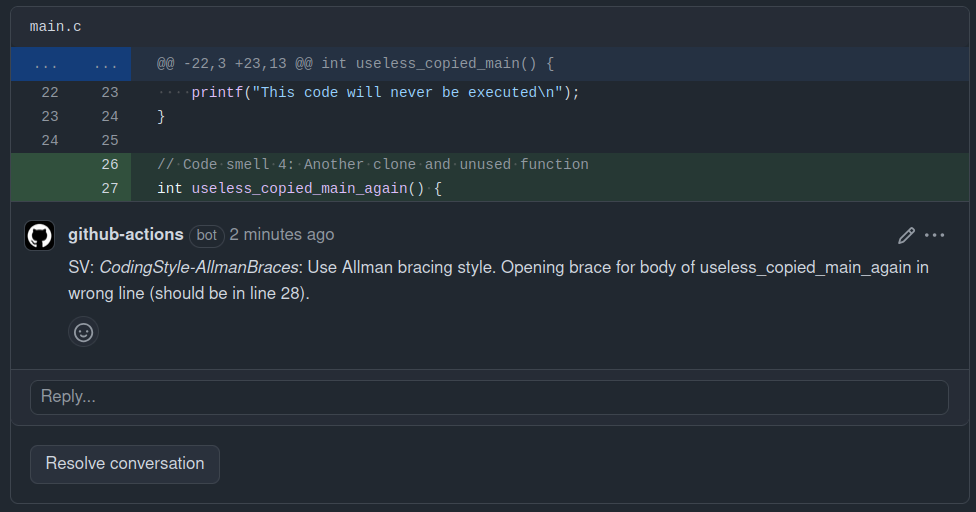Open the main.c file name
976x512 pixels.
[x=55, y=27]
